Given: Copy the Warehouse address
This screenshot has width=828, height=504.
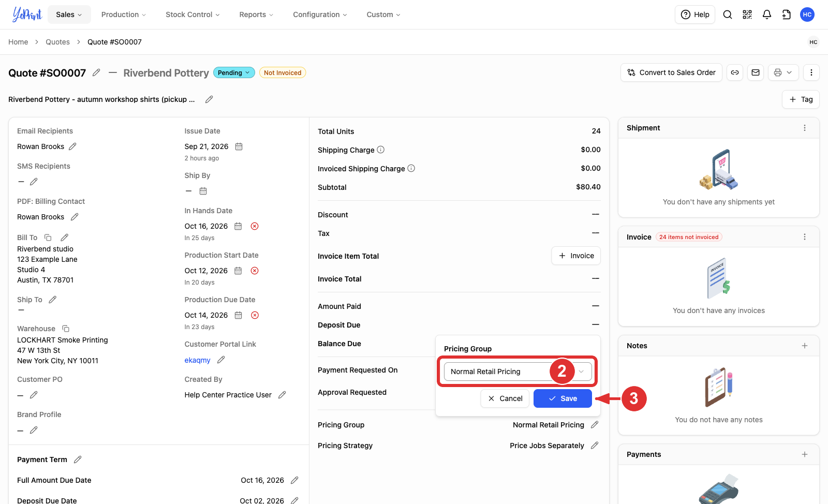Looking at the screenshot, I should point(66,329).
